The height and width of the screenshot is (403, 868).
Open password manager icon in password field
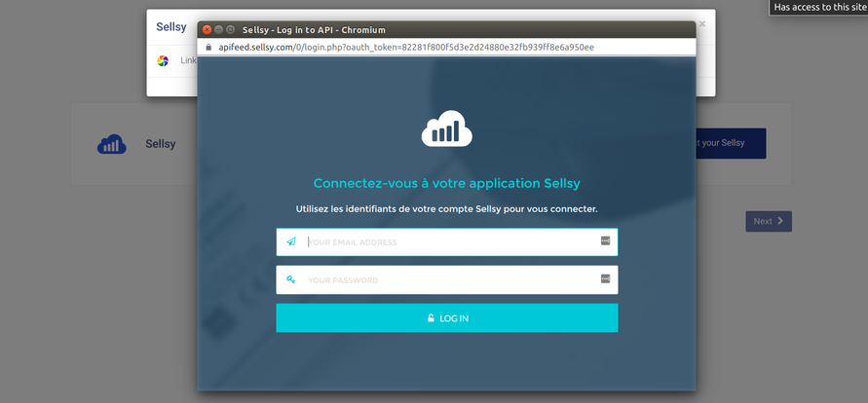point(605,278)
